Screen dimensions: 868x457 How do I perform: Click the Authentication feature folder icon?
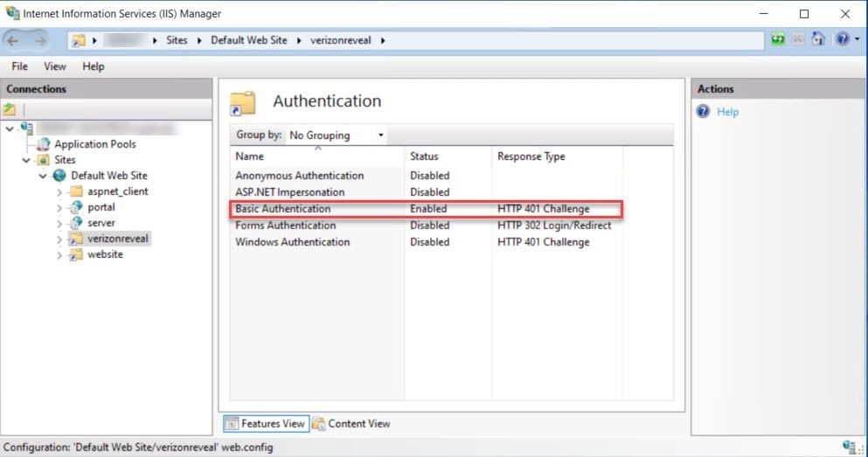coord(243,103)
